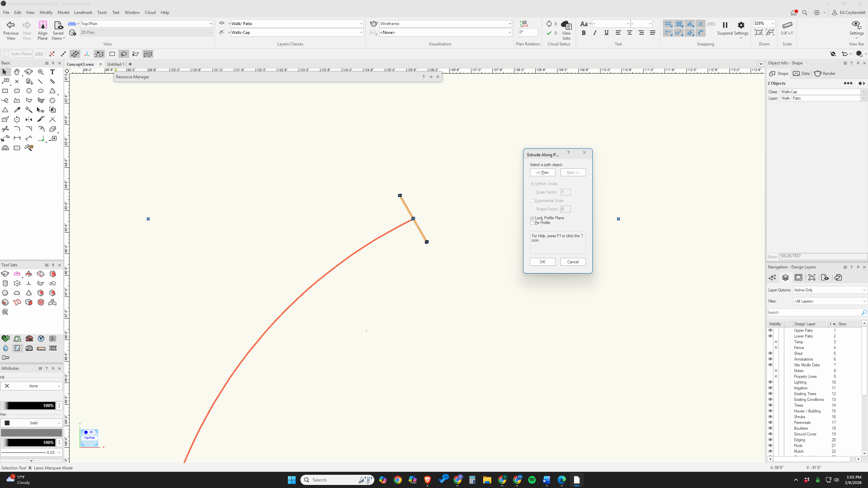Open Snapping Settings gear icon
Image resolution: width=868 pixels, height=488 pixels.
coord(741,26)
